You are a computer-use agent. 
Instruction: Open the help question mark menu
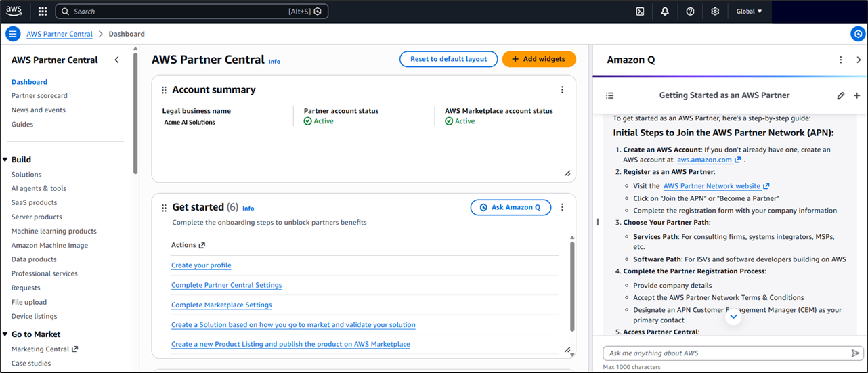(x=690, y=12)
